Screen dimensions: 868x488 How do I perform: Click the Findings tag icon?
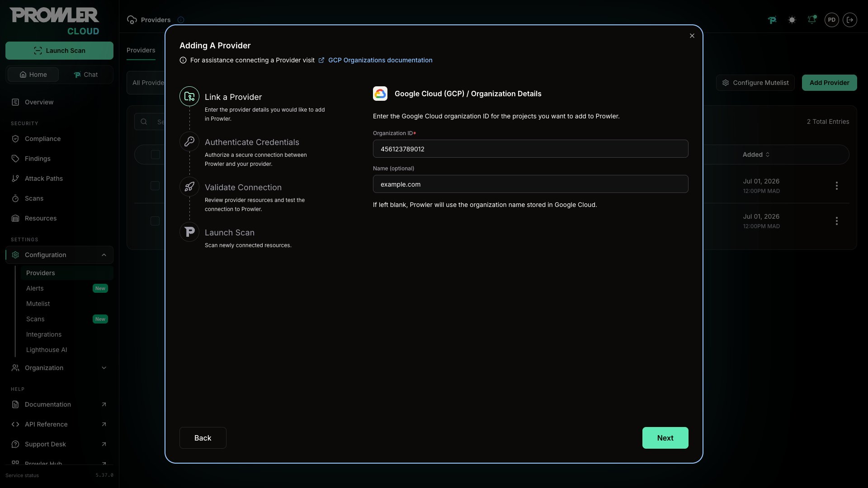[x=15, y=159]
